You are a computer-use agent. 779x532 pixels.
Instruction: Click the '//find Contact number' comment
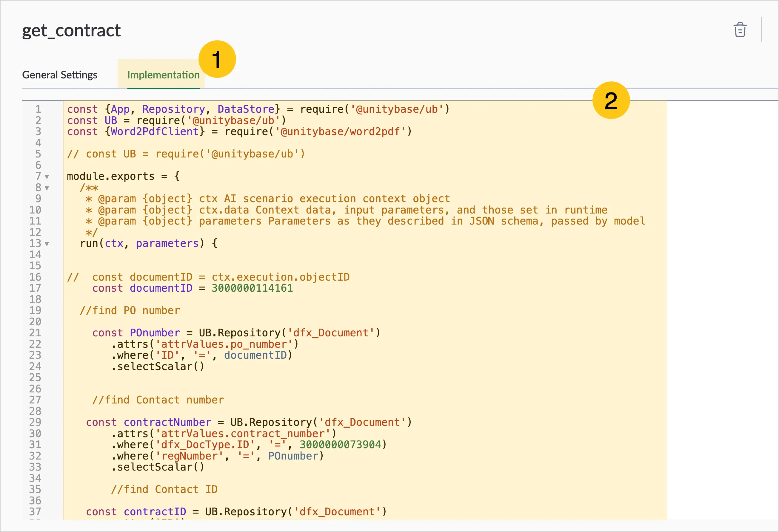point(158,400)
